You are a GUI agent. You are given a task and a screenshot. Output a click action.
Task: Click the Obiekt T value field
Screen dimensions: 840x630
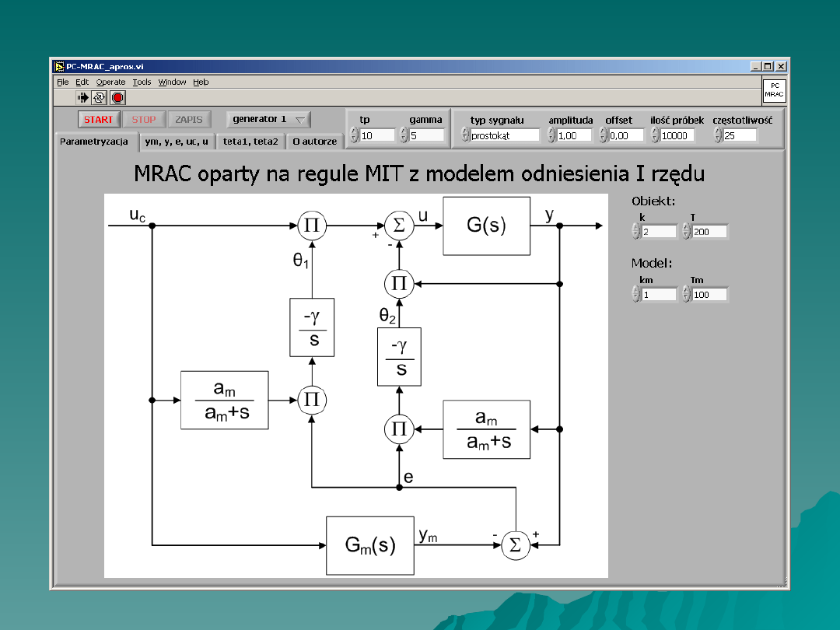click(709, 231)
